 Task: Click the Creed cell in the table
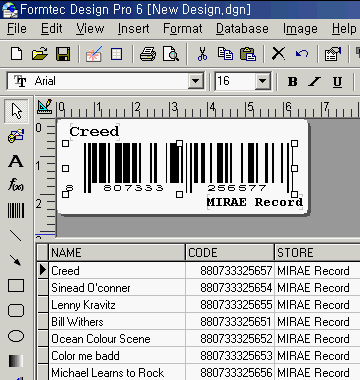pos(117,271)
